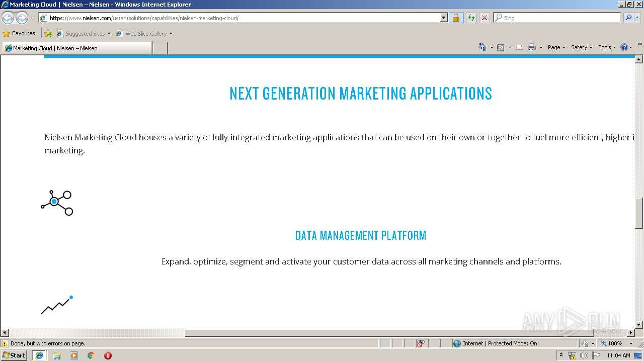644x362 pixels.
Task: Click the network tray icon
Action: [x=572, y=355]
